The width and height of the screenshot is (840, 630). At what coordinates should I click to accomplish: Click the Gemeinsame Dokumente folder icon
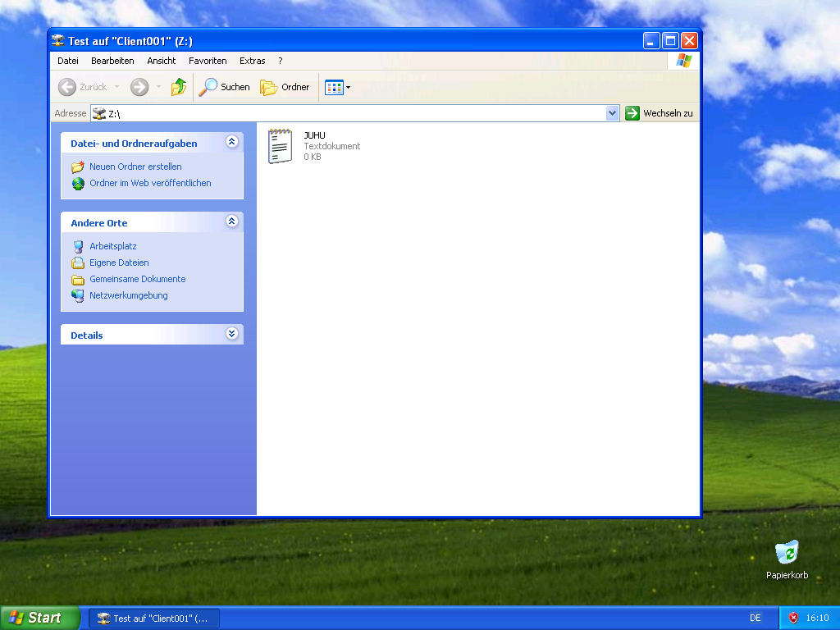[78, 280]
